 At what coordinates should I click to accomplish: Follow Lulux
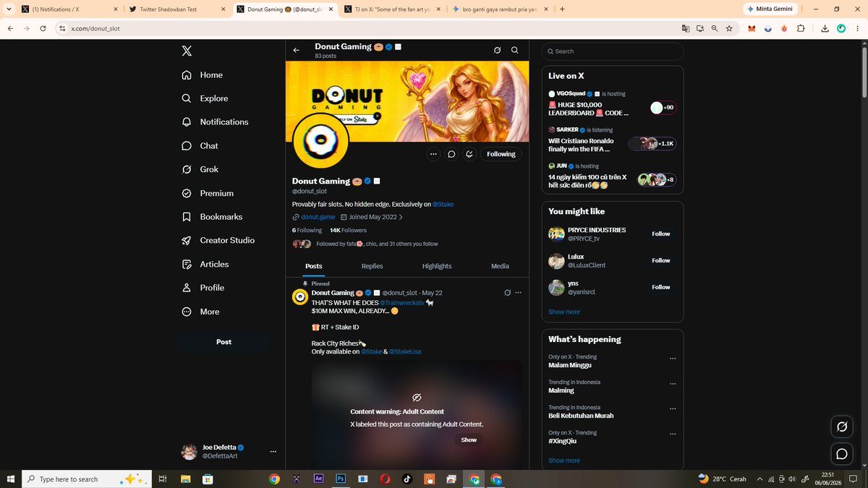click(x=661, y=261)
